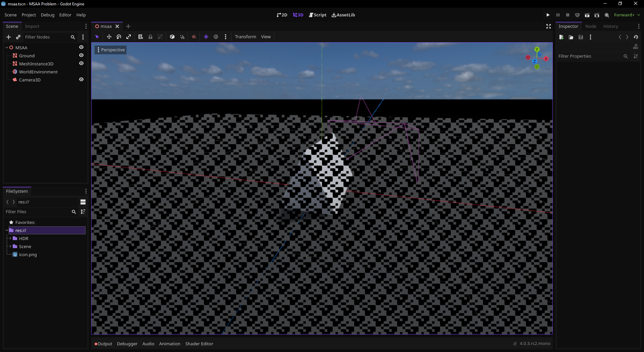
Task: Activate the Ruler selection mode
Action: (x=140, y=37)
